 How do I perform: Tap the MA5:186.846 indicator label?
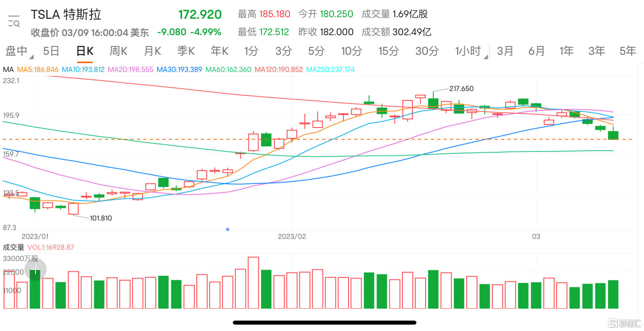click(x=38, y=70)
